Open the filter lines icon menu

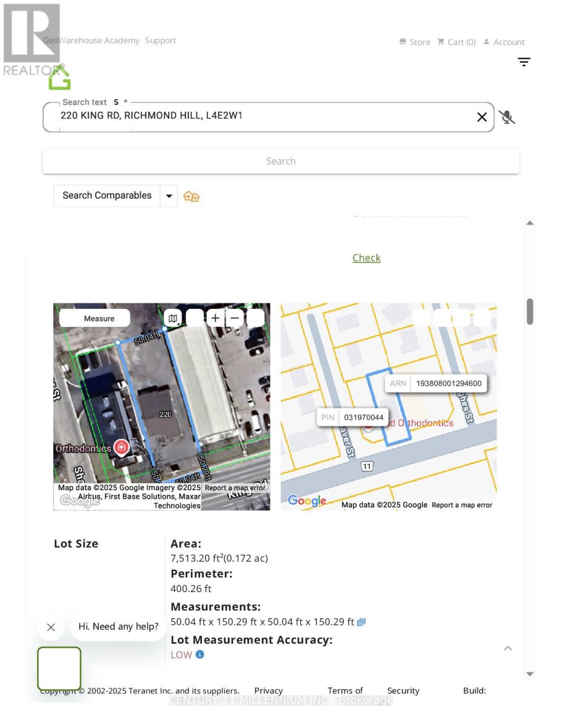524,62
